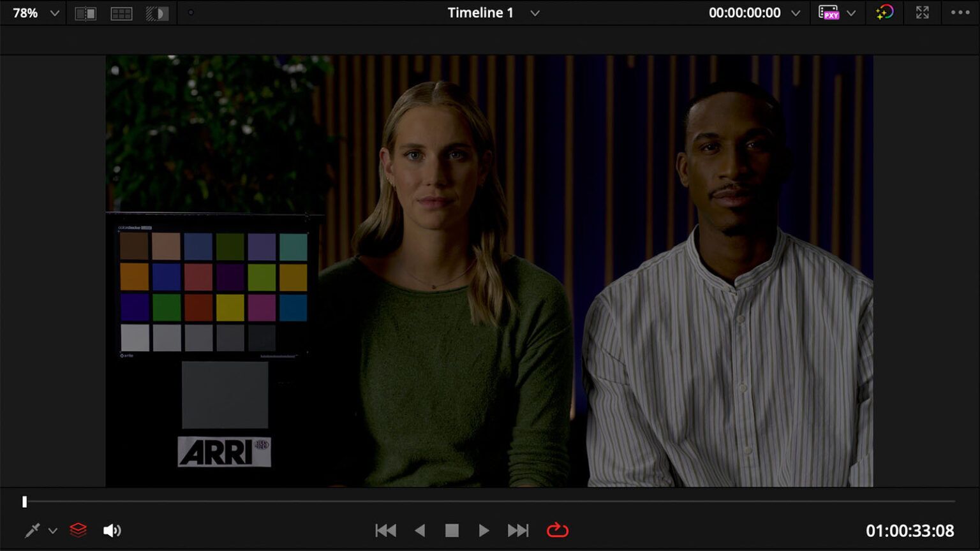Activate the split screen comparison icon

click(86, 13)
